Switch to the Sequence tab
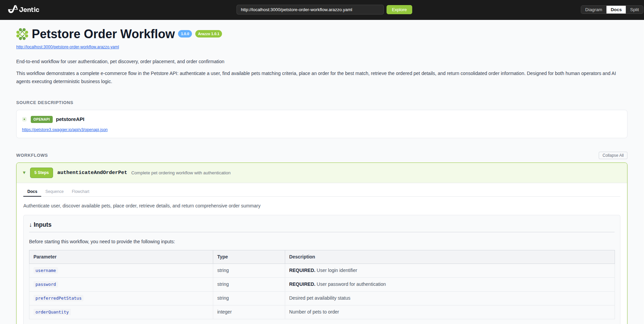 coord(54,191)
